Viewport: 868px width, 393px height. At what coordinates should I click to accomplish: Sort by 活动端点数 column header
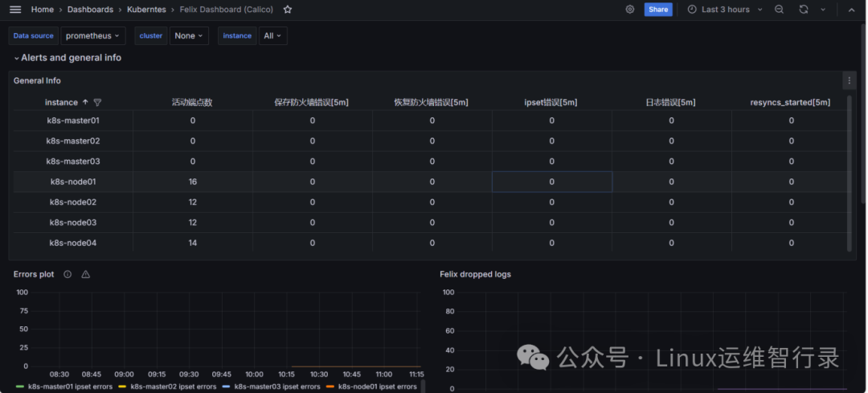click(x=192, y=102)
